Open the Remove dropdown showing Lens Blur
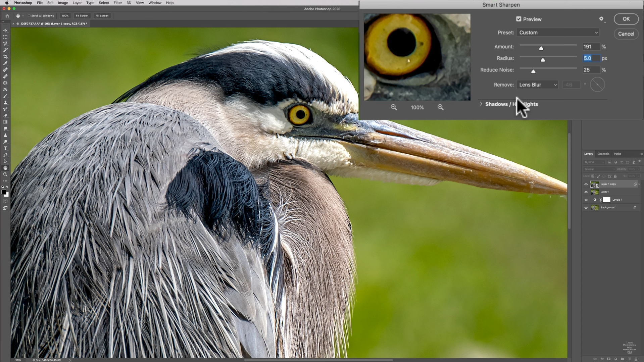This screenshot has width=644, height=362. coord(537,85)
